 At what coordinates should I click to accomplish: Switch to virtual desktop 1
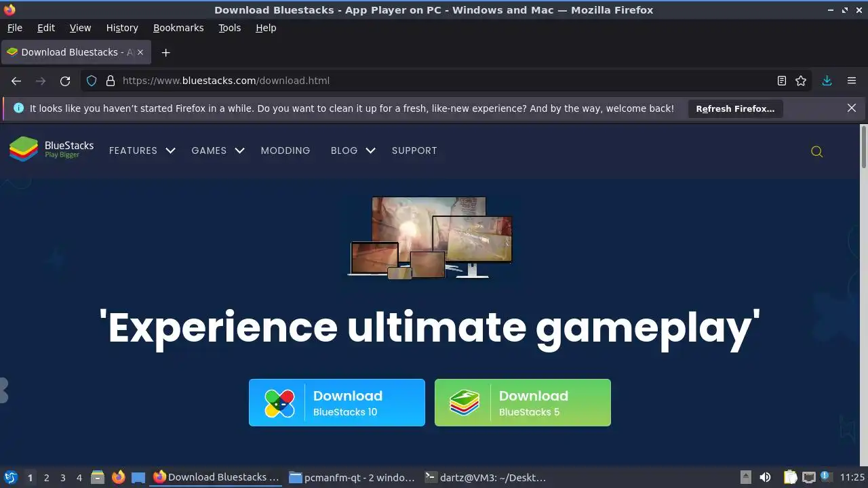tap(30, 477)
